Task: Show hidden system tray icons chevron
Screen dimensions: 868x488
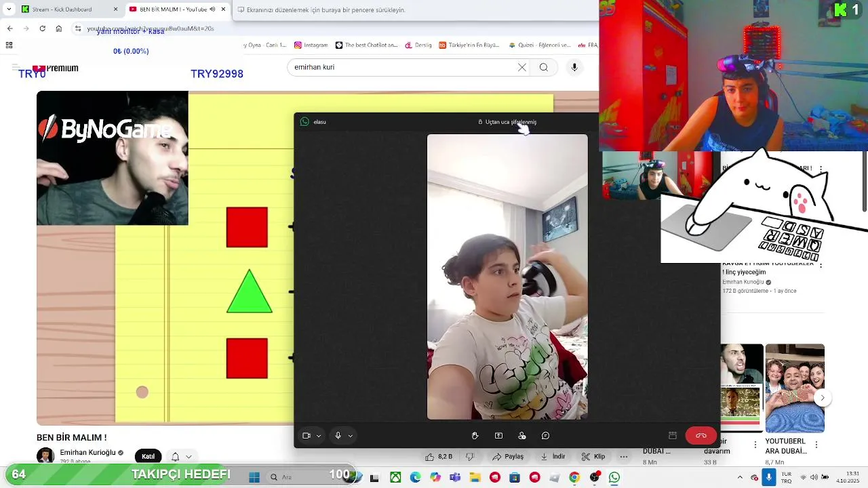Action: tap(740, 477)
